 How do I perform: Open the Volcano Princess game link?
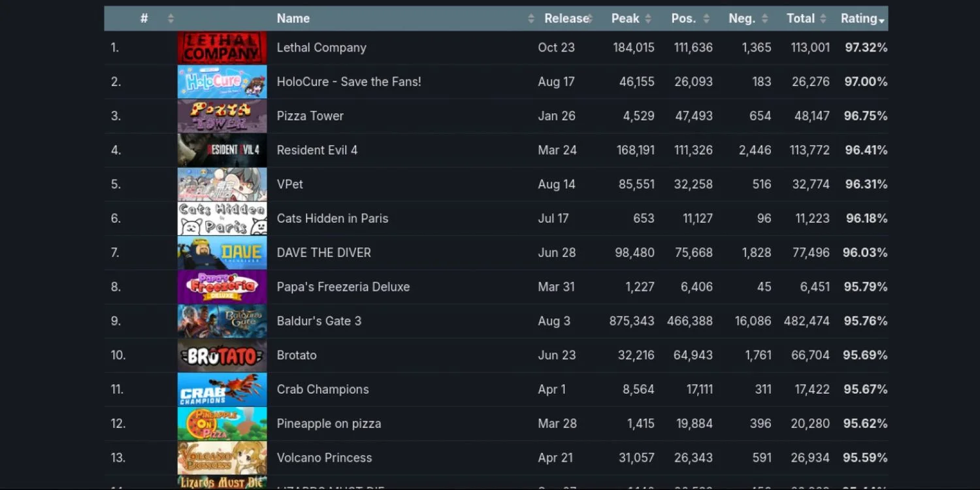[324, 457]
